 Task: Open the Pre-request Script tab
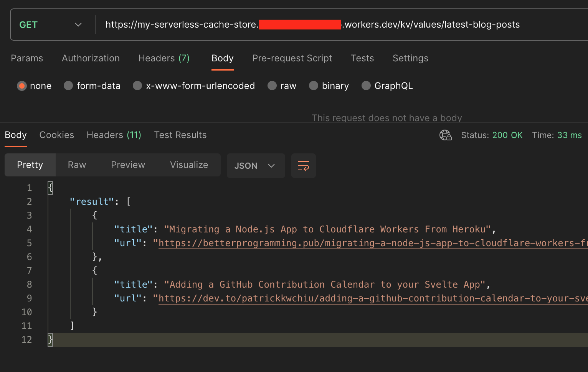[x=292, y=58]
